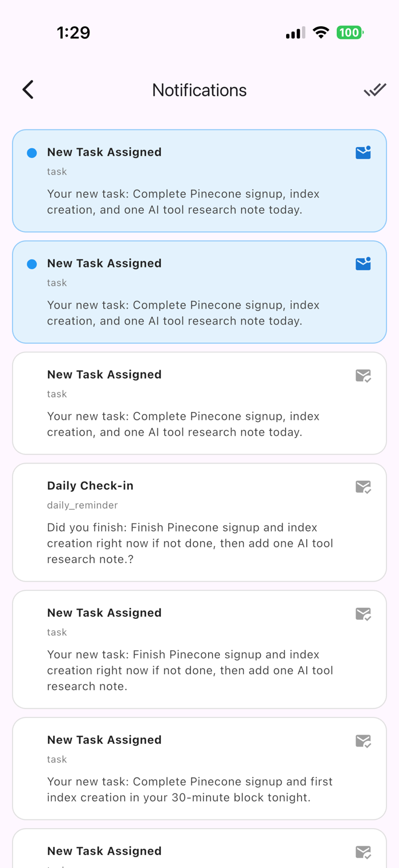Tap the mail icon on the partially visible bottom notification

pos(363,852)
